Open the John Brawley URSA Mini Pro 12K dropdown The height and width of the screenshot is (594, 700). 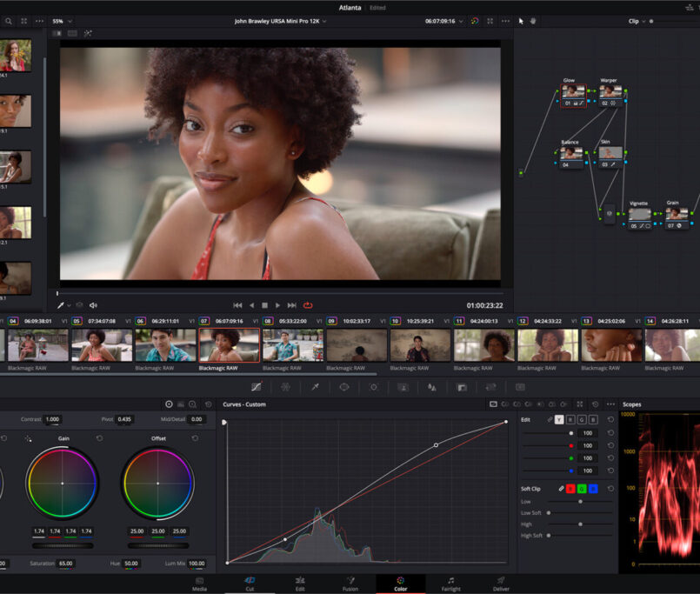(280, 21)
